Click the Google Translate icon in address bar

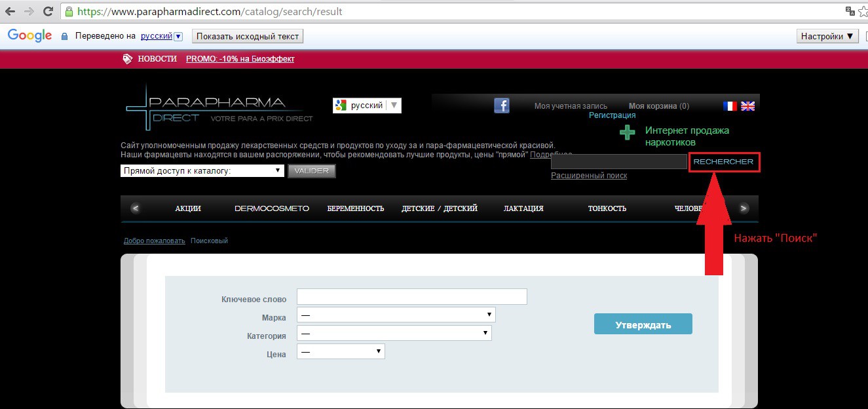[850, 11]
